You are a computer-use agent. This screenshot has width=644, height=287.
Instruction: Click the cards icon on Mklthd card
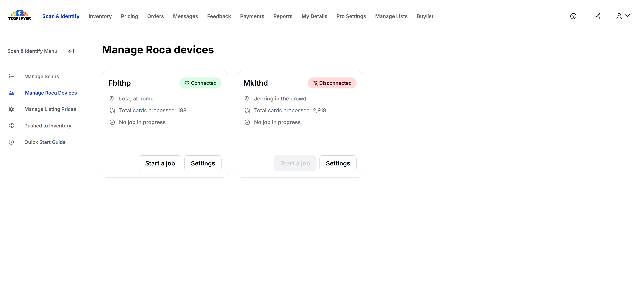(x=247, y=110)
